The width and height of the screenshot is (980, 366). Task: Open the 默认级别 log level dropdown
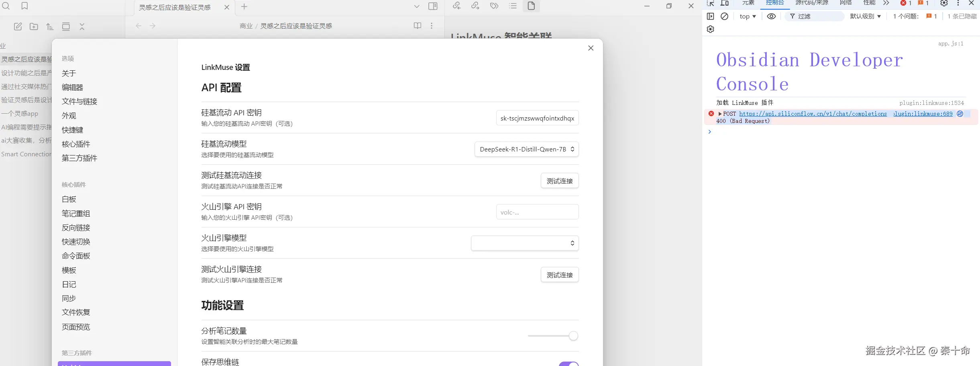point(865,16)
